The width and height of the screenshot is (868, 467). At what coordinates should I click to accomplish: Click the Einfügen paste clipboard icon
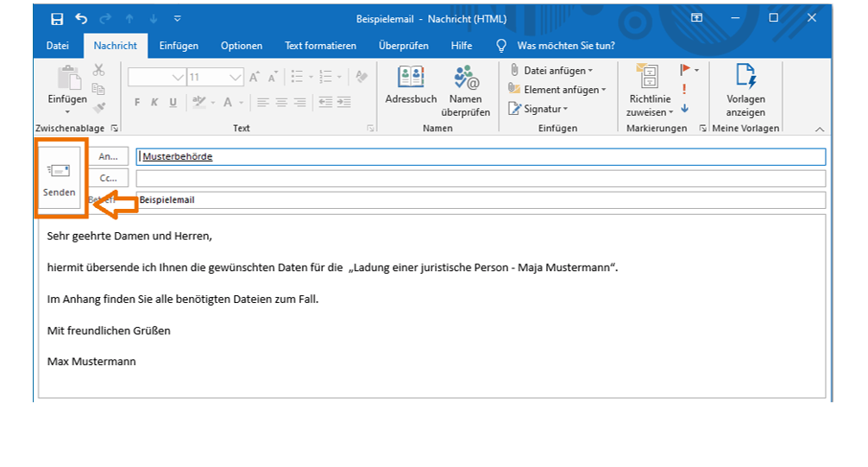(x=67, y=80)
